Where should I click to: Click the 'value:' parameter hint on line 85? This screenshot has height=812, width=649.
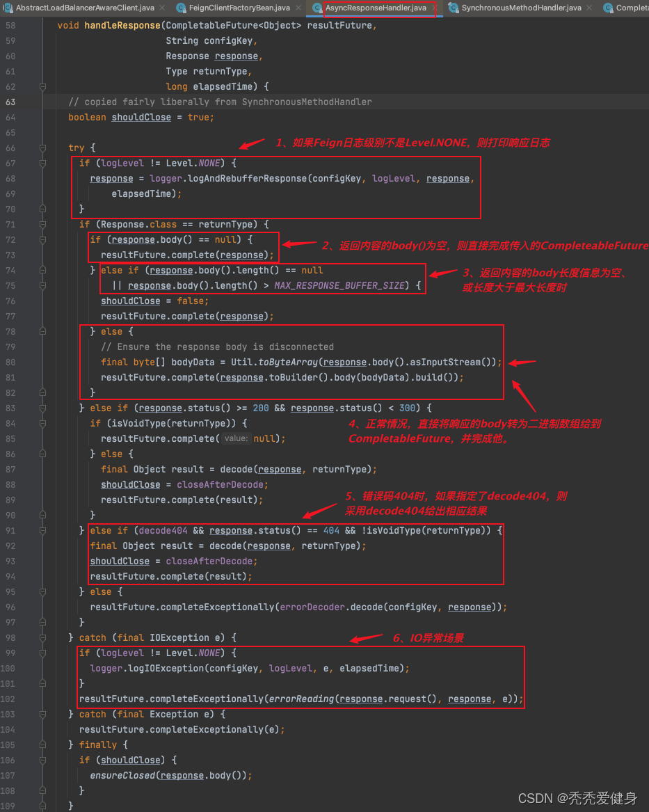tap(236, 438)
